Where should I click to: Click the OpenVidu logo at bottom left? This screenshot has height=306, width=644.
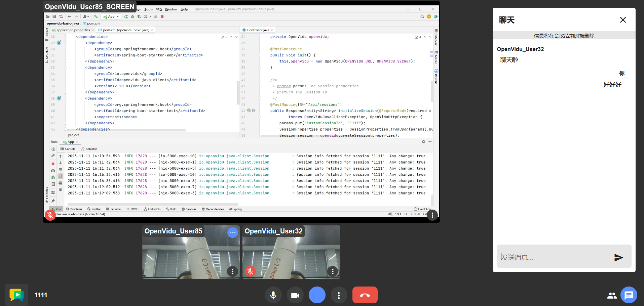coord(16,295)
